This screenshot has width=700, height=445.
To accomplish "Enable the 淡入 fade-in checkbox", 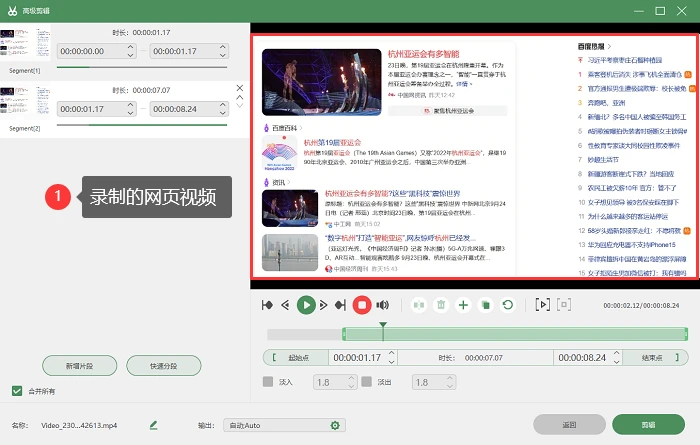I will [x=268, y=382].
